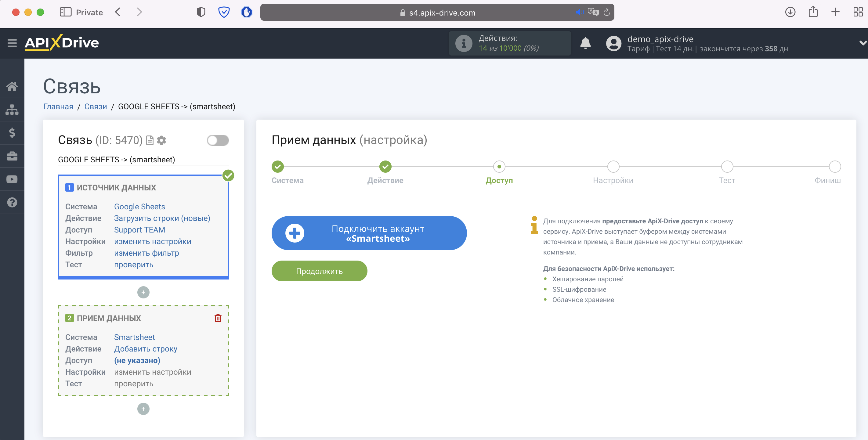Open the home icon in the sidebar
This screenshot has height=440, width=868.
click(12, 86)
